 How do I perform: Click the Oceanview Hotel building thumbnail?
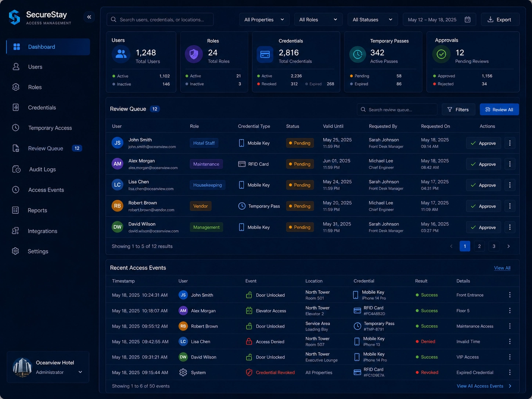[x=22, y=367]
